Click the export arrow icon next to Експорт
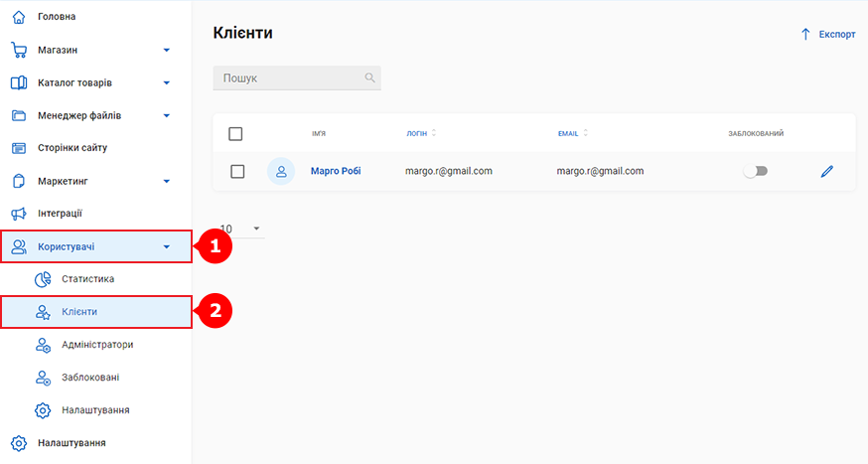The width and height of the screenshot is (868, 464). [805, 35]
